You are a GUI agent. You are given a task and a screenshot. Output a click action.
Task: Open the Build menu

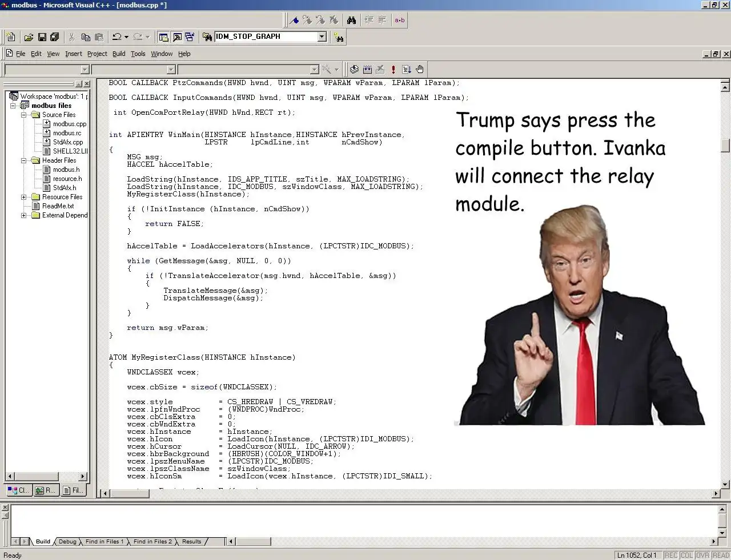119,54
